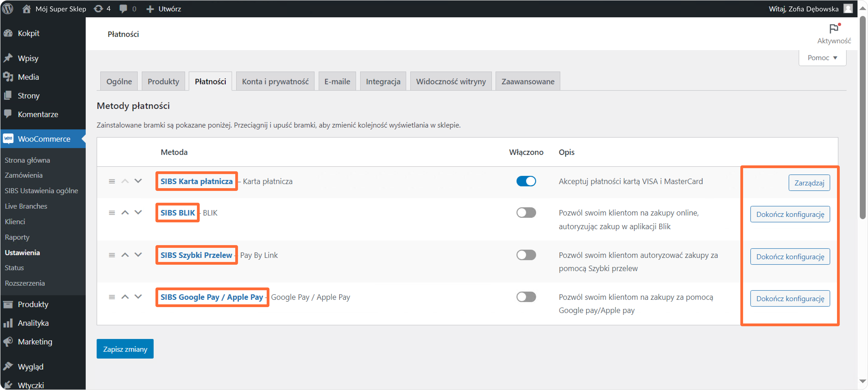Viewport: 868px width, 390px height.
Task: Click the Zapisz zmiany button
Action: coord(125,349)
